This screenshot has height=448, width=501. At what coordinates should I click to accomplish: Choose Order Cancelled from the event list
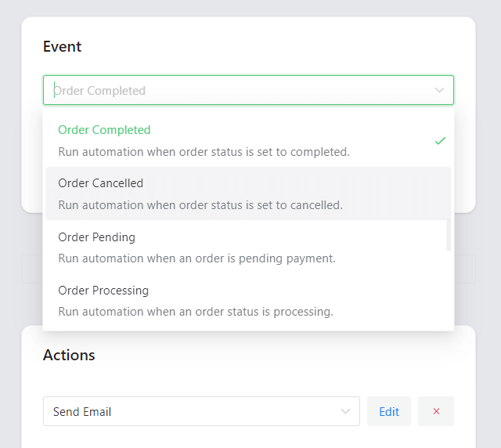click(248, 193)
